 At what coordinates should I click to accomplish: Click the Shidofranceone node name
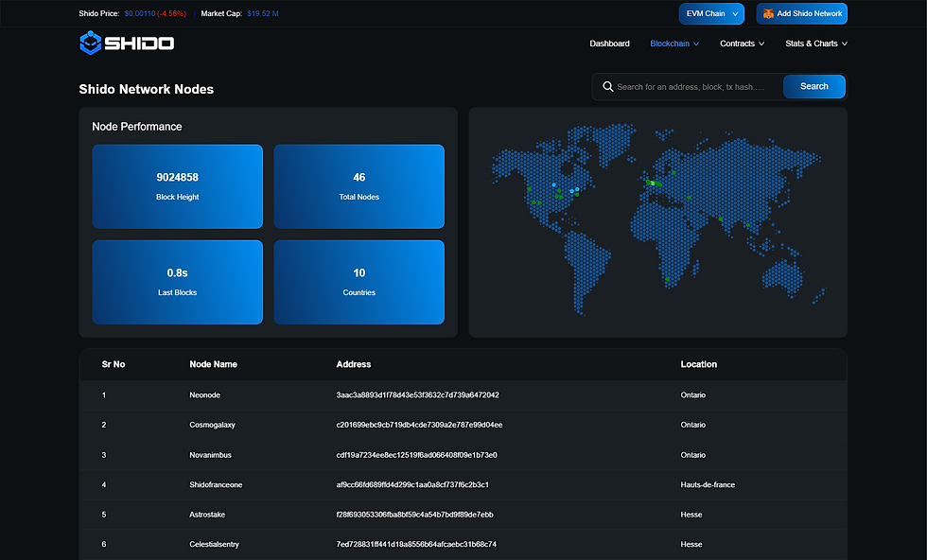(x=216, y=485)
